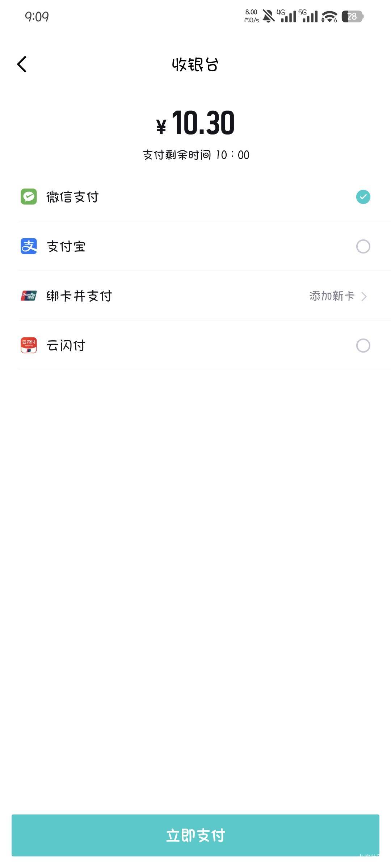Screen dimensions: 391x868
Task: Open the 添加新卡 chevron arrow
Action: (364, 297)
